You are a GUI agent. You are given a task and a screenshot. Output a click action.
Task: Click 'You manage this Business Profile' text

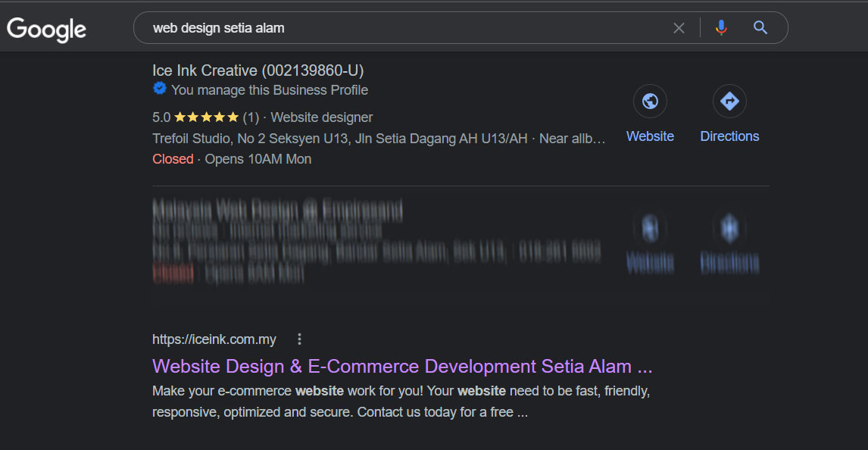pyautogui.click(x=270, y=90)
